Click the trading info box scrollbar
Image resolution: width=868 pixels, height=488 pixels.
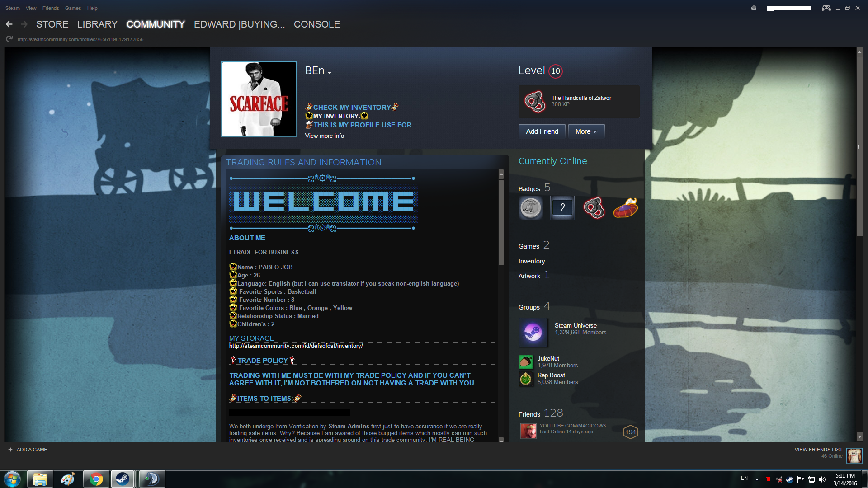501,221
